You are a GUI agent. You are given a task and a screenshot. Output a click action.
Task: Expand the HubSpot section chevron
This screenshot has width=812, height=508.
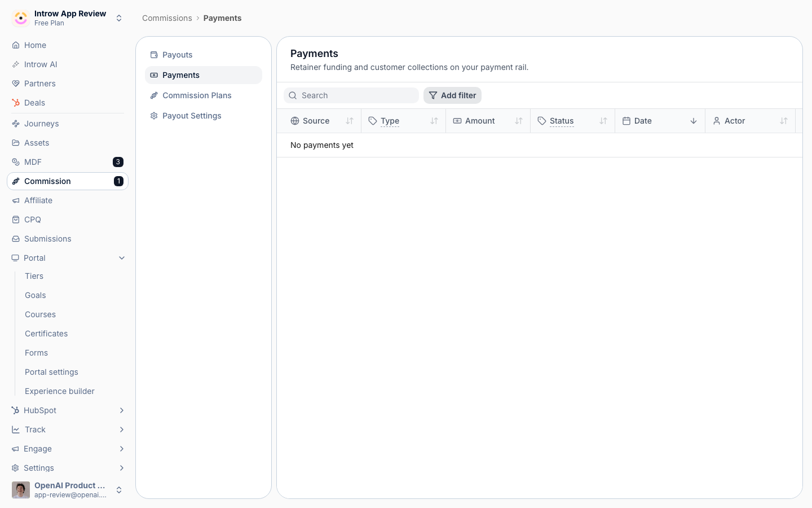pyautogui.click(x=122, y=410)
